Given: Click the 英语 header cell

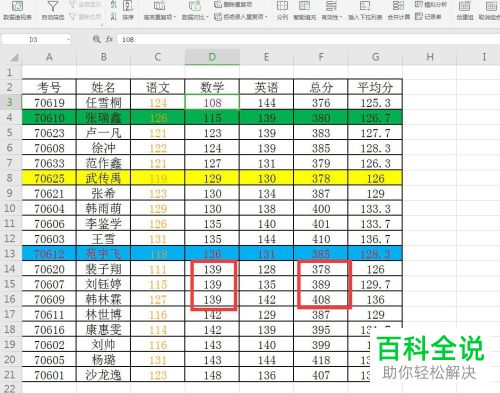Looking at the screenshot, I should tap(266, 87).
